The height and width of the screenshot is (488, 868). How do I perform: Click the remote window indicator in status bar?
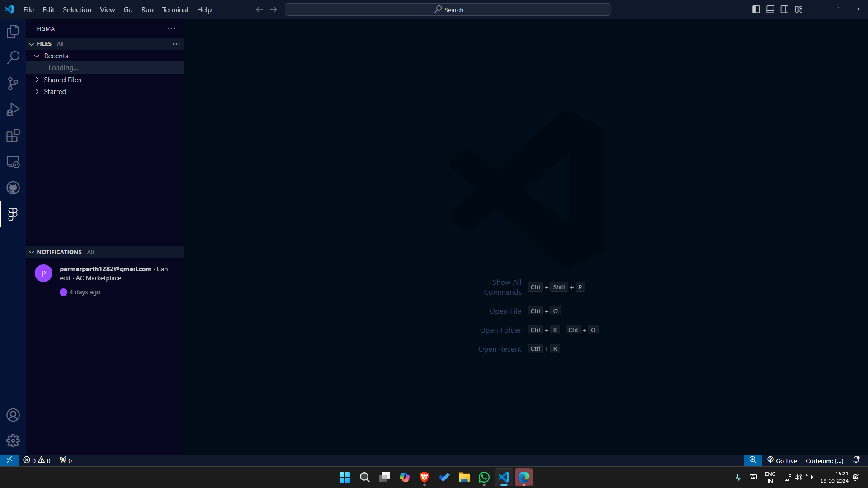pyautogui.click(x=9, y=460)
